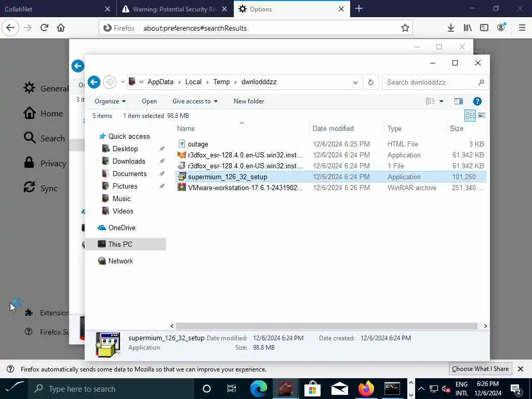Sort files by Type column
532x399 pixels.
click(394, 129)
